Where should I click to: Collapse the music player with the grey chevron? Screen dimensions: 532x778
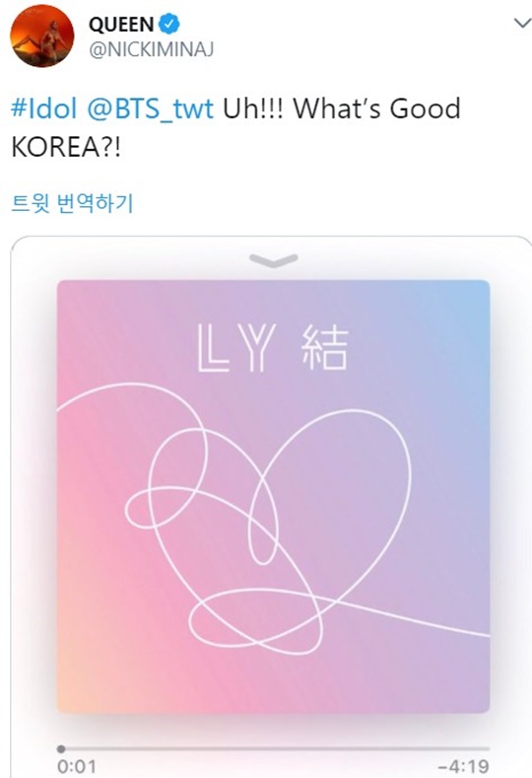pyautogui.click(x=274, y=260)
